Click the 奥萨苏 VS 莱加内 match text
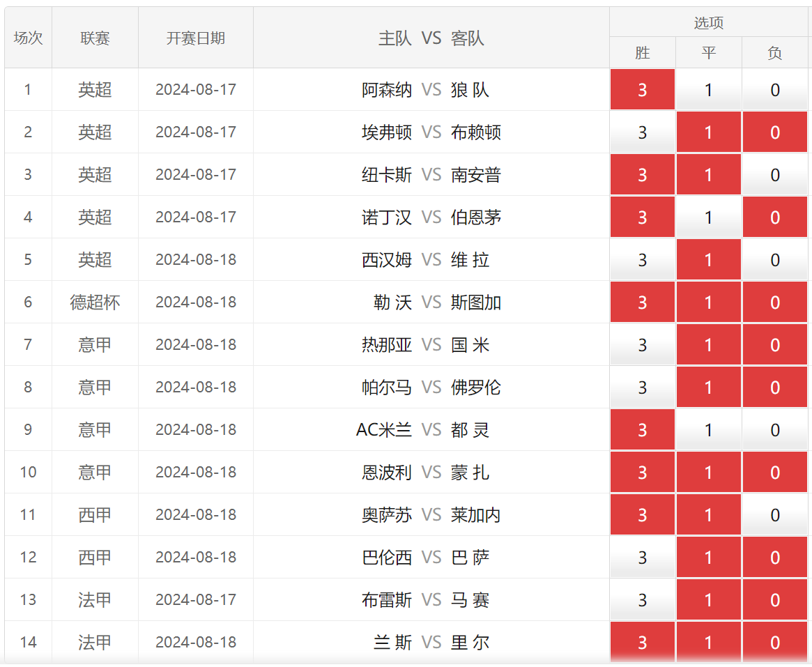The height and width of the screenshot is (667, 812). coord(431,514)
